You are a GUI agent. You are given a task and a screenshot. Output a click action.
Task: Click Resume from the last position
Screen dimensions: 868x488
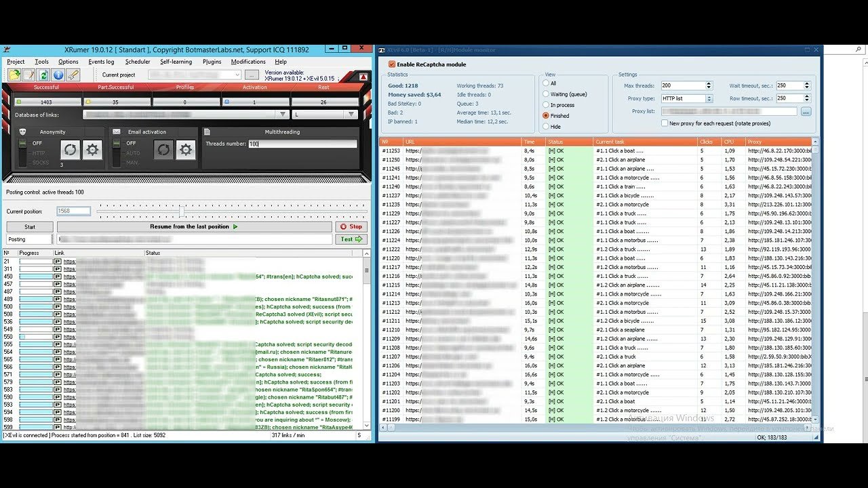(x=195, y=227)
